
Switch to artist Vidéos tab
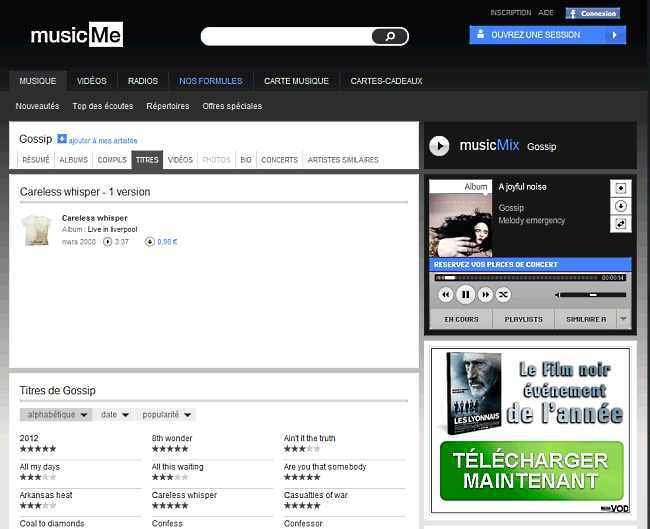(x=180, y=160)
